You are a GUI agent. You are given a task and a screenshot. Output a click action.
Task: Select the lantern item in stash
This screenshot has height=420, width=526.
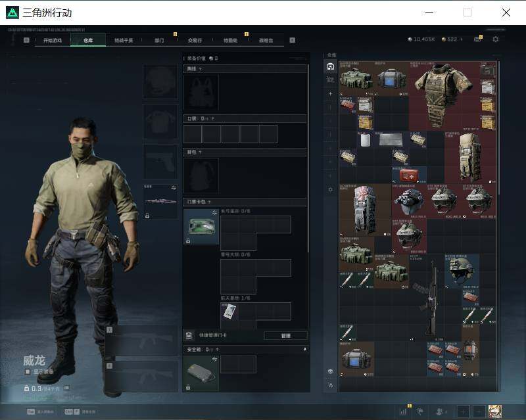coord(470,350)
